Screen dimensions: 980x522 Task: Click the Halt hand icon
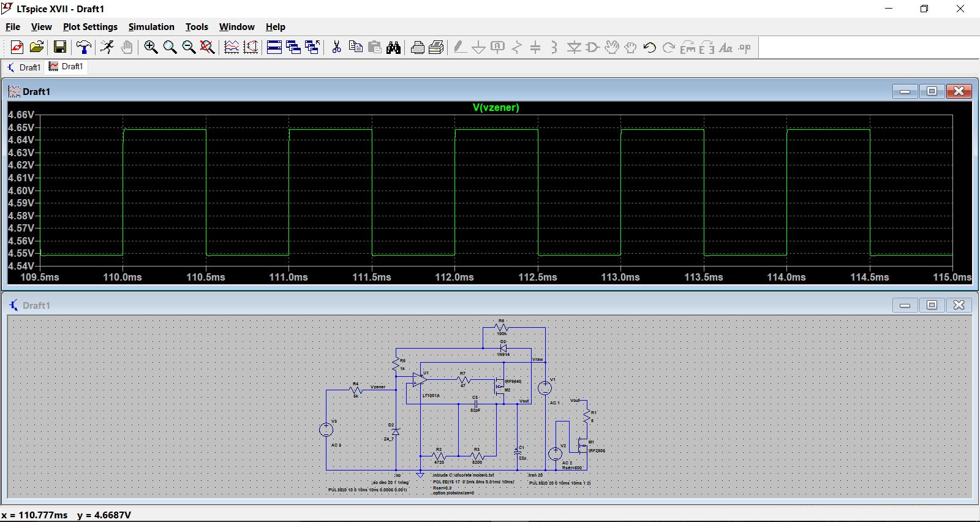(126, 47)
